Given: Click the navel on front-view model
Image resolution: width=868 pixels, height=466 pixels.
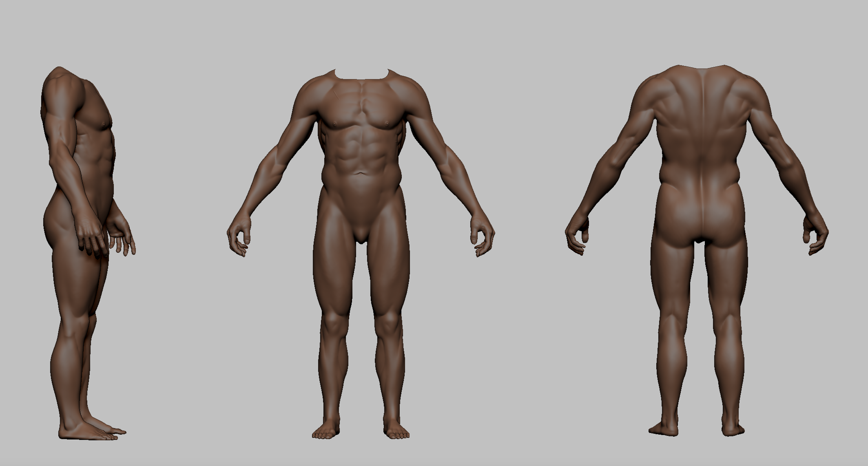Looking at the screenshot, I should click(x=361, y=174).
